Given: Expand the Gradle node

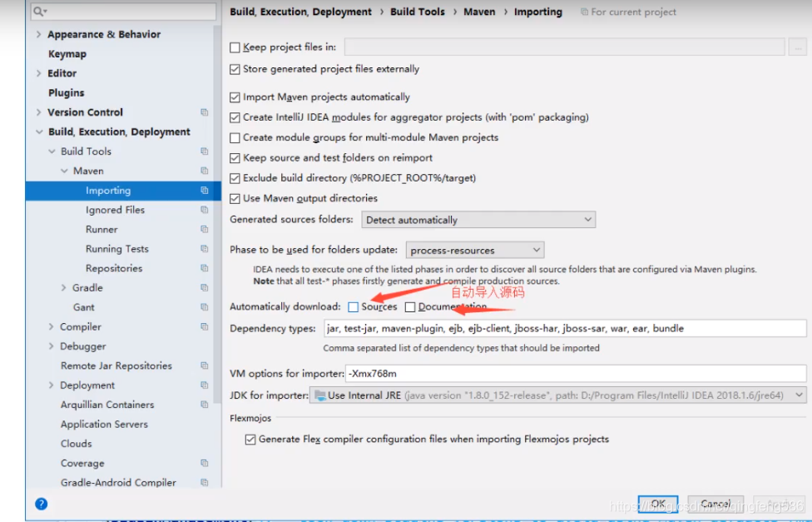Looking at the screenshot, I should tap(64, 288).
